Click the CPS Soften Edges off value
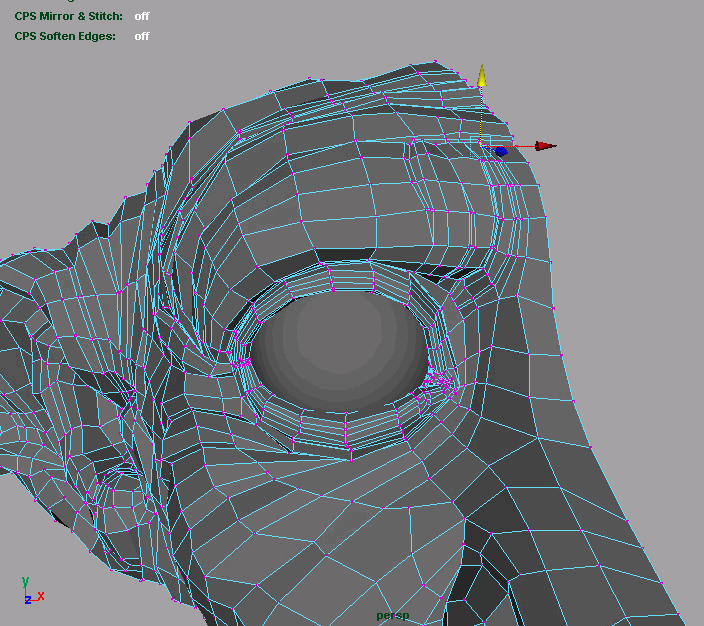 tap(142, 36)
